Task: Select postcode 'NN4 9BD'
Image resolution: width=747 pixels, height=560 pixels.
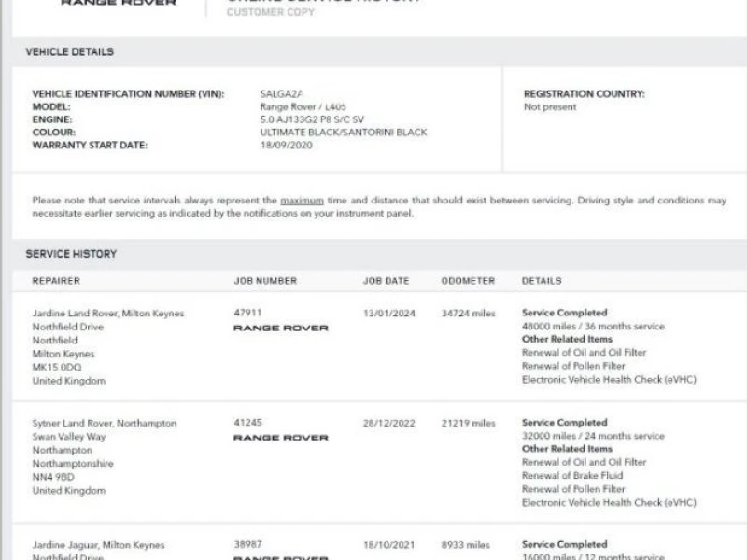Action: click(53, 477)
